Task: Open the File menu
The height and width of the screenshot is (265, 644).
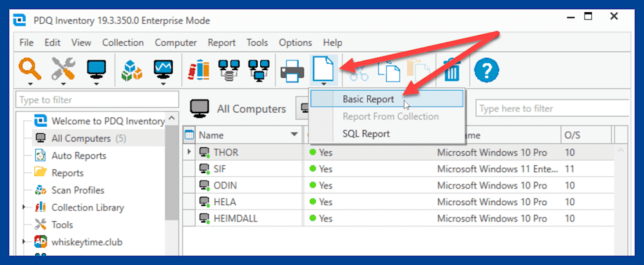Action: 26,42
